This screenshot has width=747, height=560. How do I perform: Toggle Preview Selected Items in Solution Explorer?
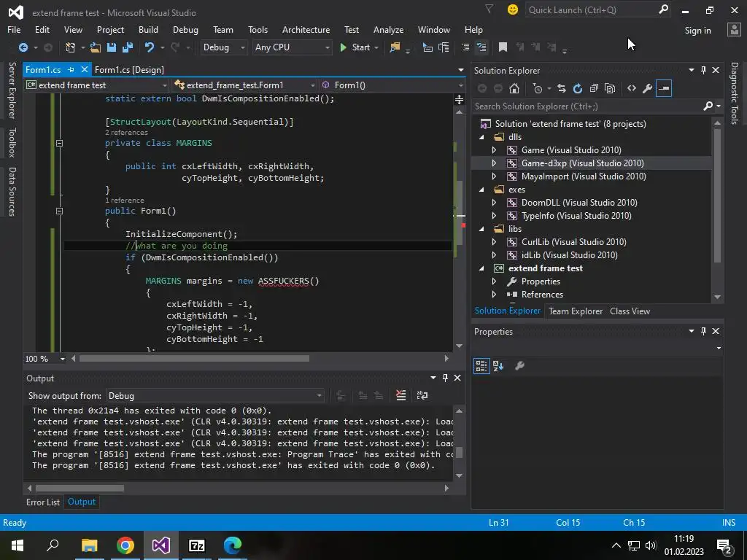point(664,88)
